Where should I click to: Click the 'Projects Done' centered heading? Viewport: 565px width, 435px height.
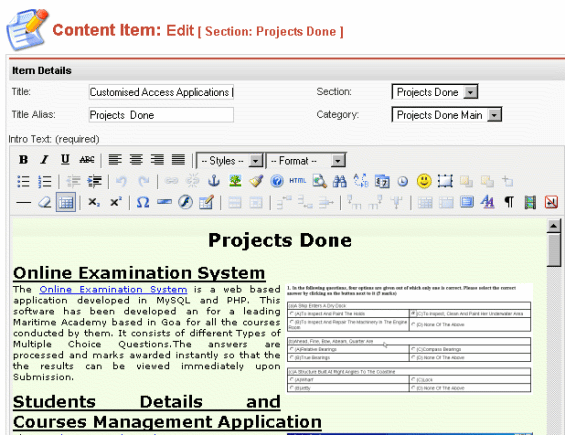(280, 240)
